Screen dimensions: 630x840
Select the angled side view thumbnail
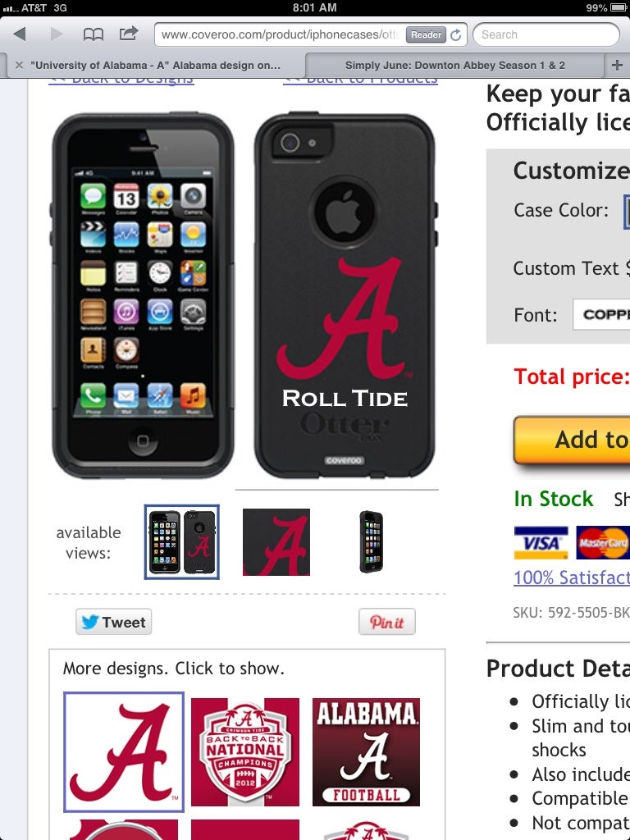372,541
